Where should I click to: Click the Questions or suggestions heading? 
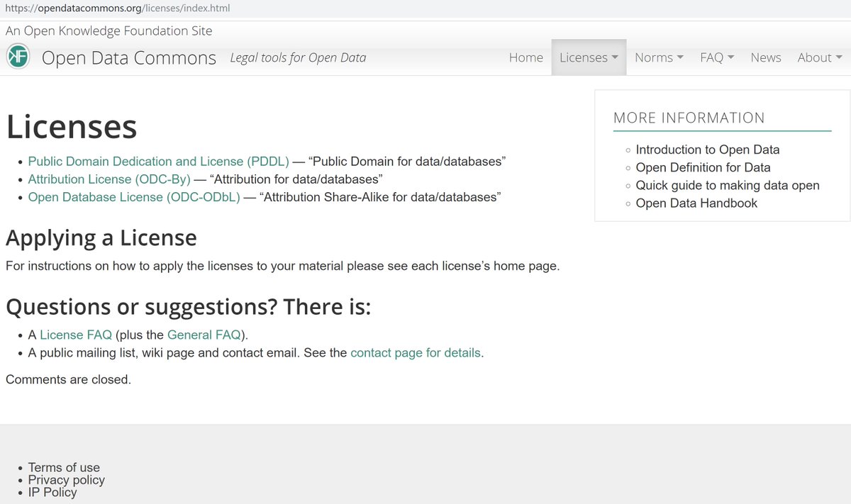[x=189, y=306]
